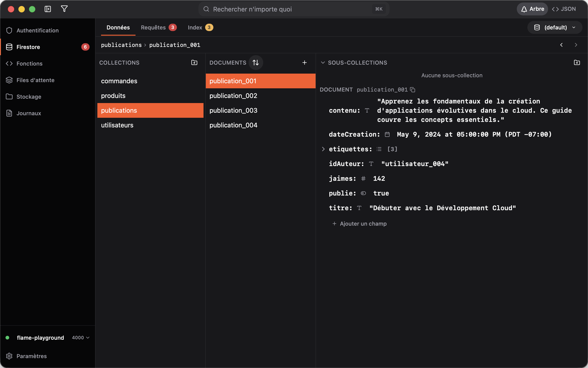
Task: Select document publication_003
Action: click(260, 110)
